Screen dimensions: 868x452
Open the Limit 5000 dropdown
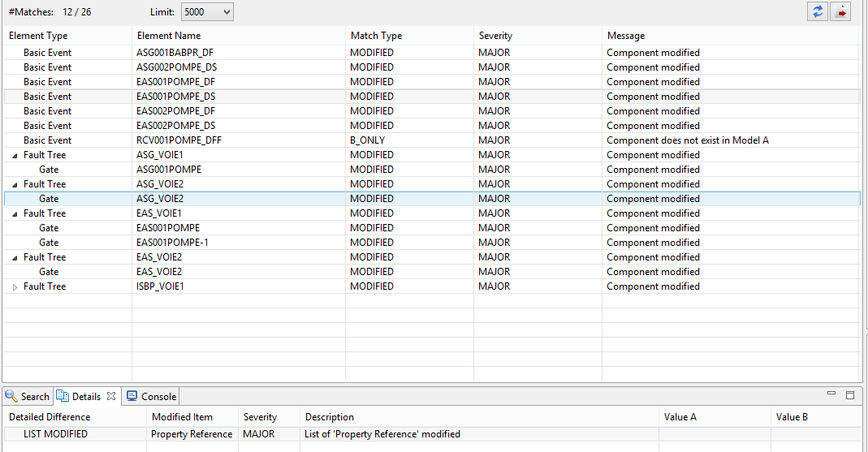[x=207, y=11]
